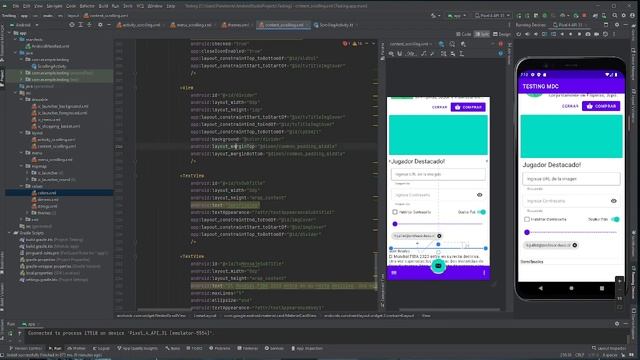This screenshot has width=640, height=360.
Task: Click CERRAR button in emulator
Action: pyautogui.click(x=570, y=106)
